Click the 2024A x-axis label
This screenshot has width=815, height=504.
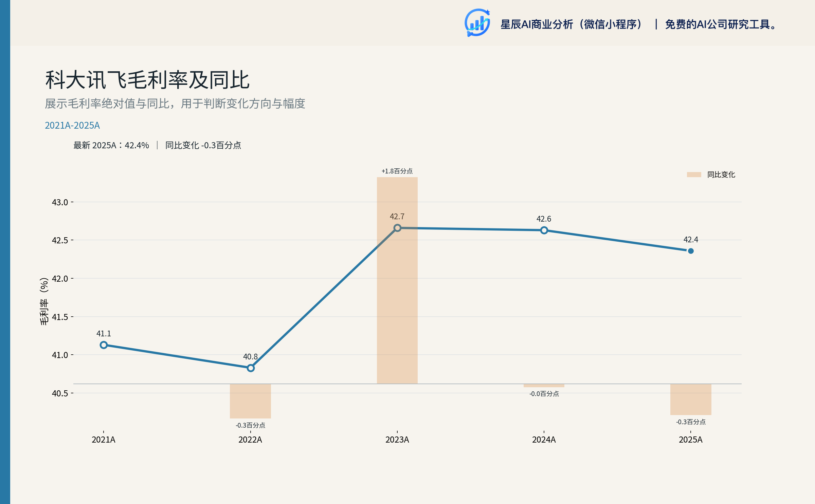(544, 440)
